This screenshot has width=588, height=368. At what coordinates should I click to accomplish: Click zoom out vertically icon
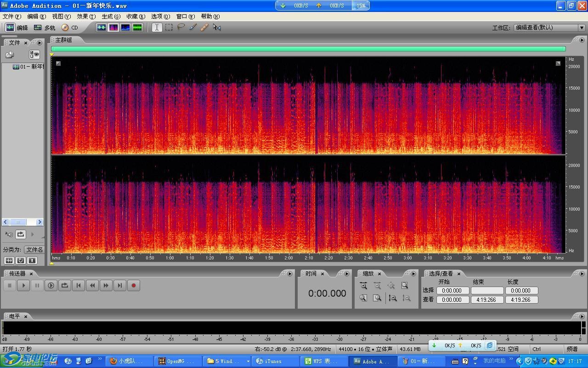(406, 298)
